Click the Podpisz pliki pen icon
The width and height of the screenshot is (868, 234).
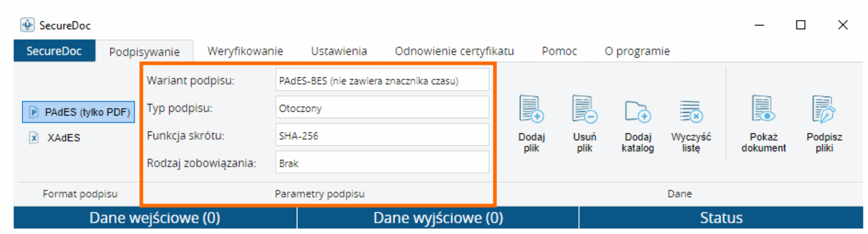click(824, 109)
